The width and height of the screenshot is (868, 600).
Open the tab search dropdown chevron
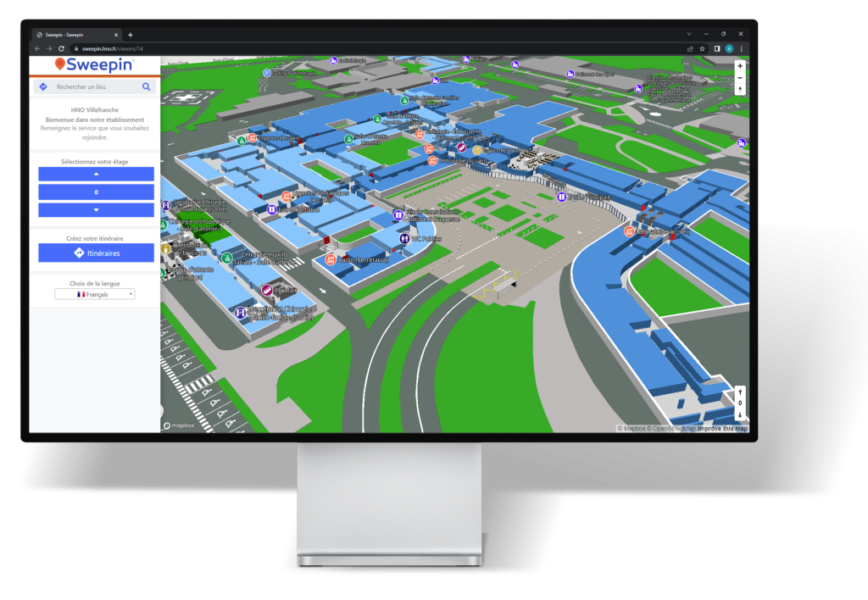[689, 34]
